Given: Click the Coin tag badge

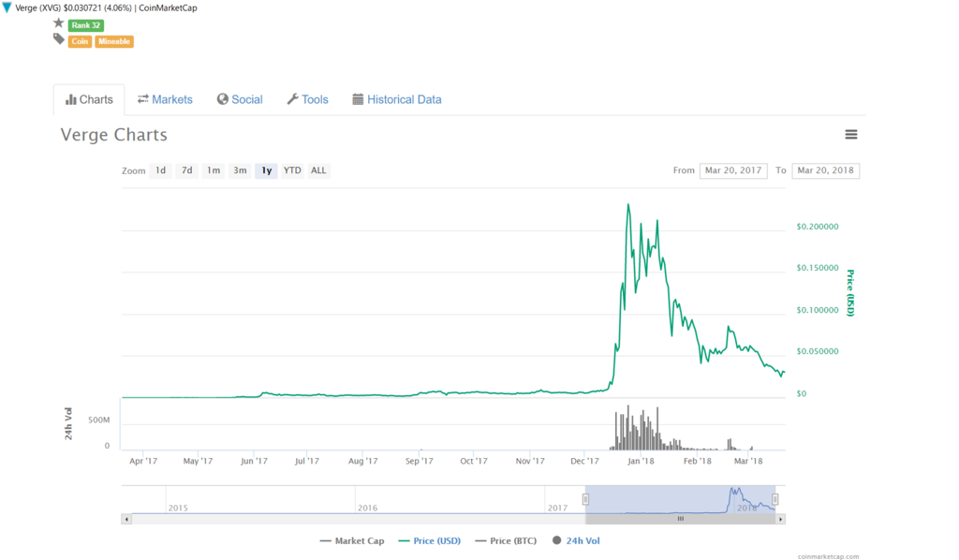Looking at the screenshot, I should click(80, 41).
